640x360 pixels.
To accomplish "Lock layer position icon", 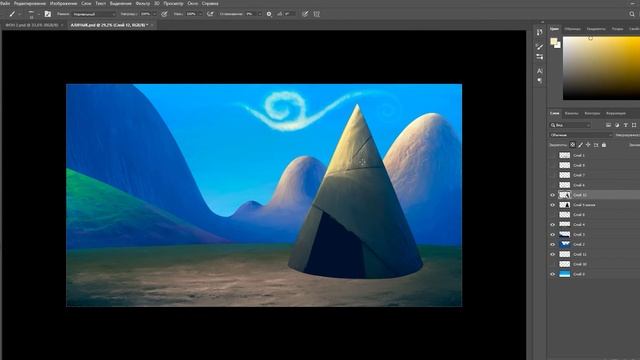I will tap(588, 145).
